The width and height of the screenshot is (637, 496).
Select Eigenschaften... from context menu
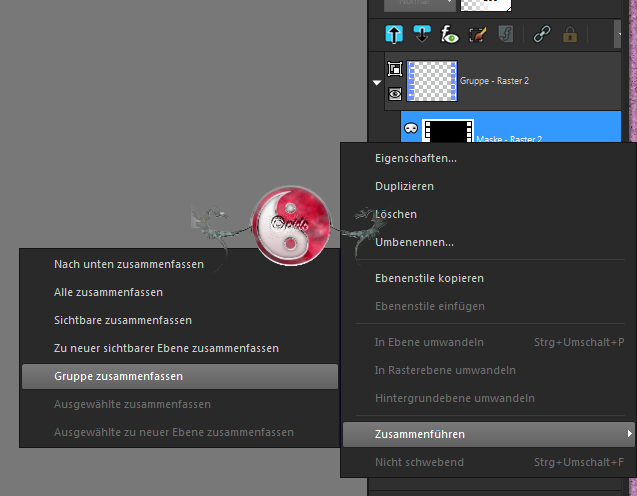416,158
